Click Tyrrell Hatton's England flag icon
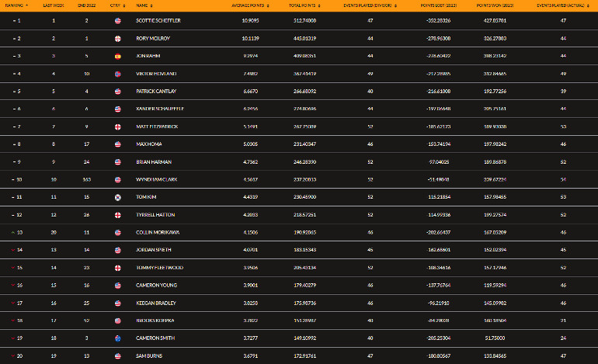 118,215
